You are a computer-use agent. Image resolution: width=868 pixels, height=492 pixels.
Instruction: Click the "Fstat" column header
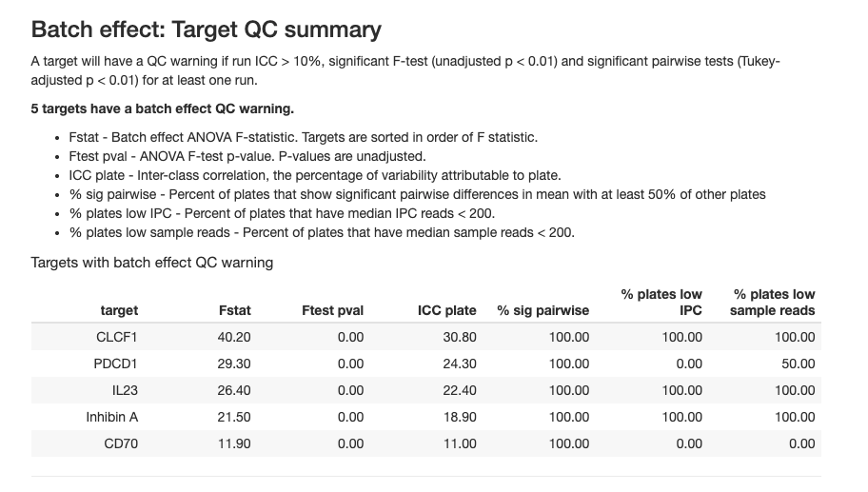[234, 310]
